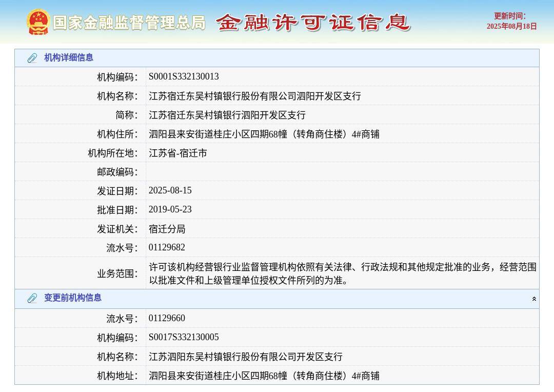
Task: Select the 机构地址 value in the previous info
Action: click(264, 376)
